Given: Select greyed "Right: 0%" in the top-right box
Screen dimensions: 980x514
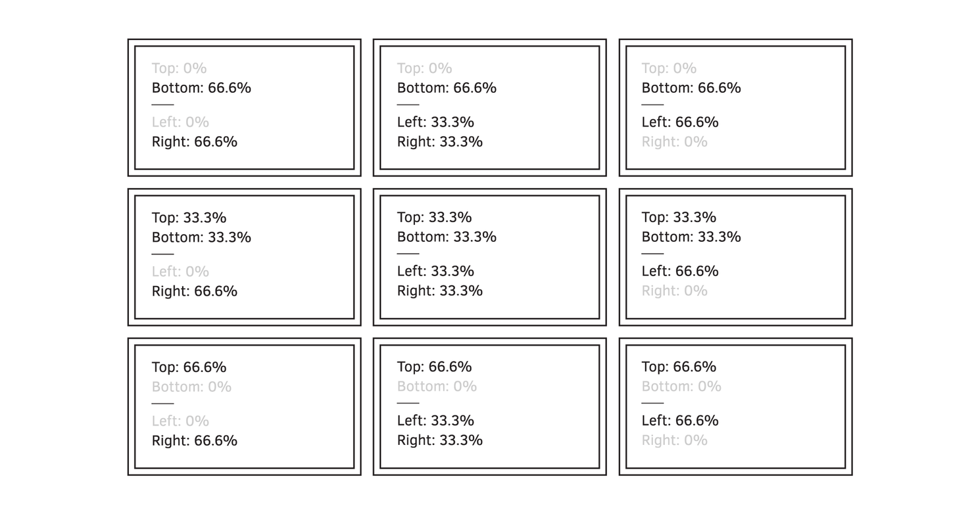Looking at the screenshot, I should coord(674,142).
